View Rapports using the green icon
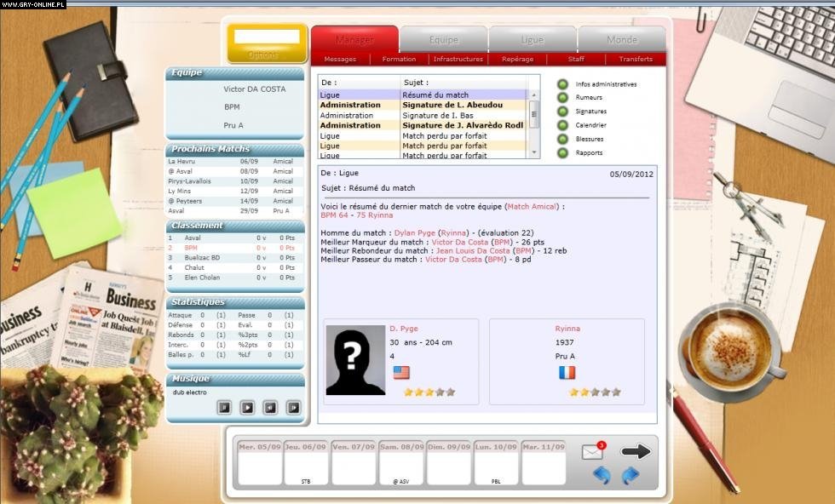The width and height of the screenshot is (835, 504). 562,153
